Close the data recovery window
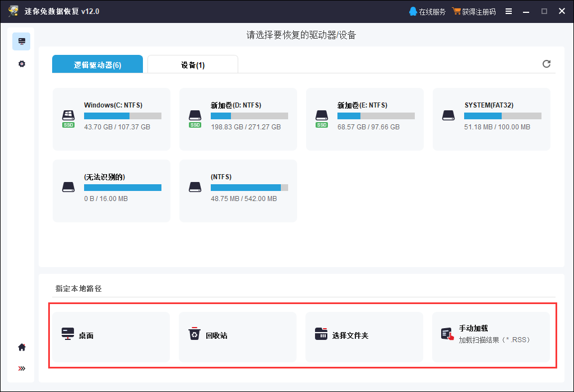Screen dimensions: 574x392 pos(562,11)
